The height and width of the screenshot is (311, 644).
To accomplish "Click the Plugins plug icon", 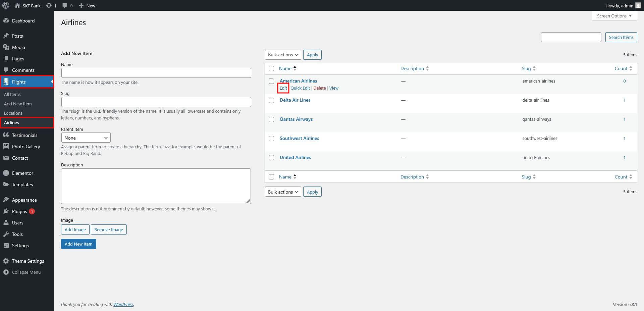I will point(6,211).
